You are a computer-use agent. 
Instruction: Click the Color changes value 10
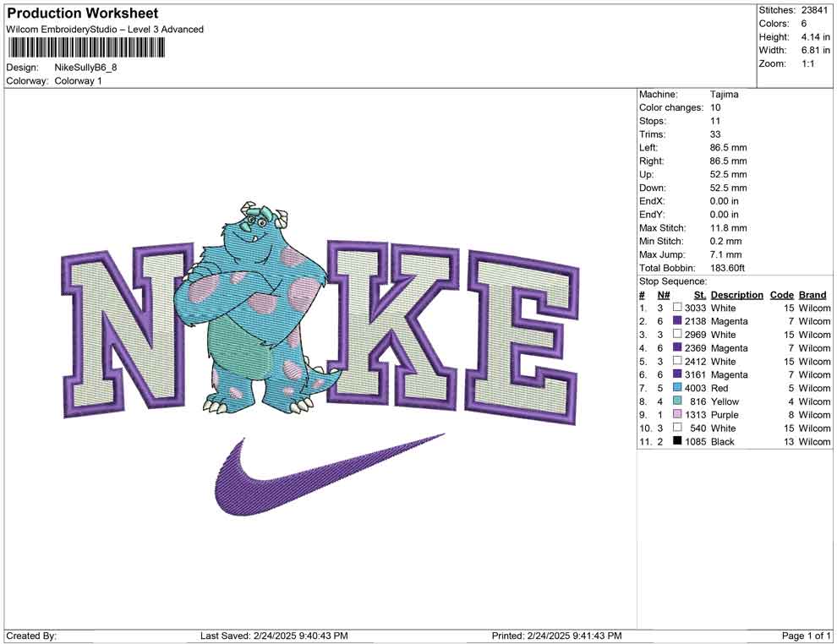[715, 108]
